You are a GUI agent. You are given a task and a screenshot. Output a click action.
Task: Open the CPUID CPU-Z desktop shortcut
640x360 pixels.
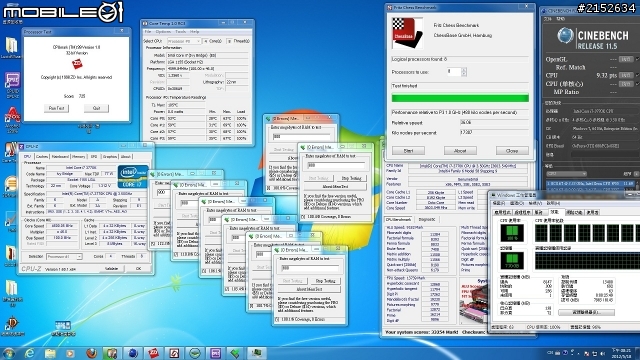[12, 84]
